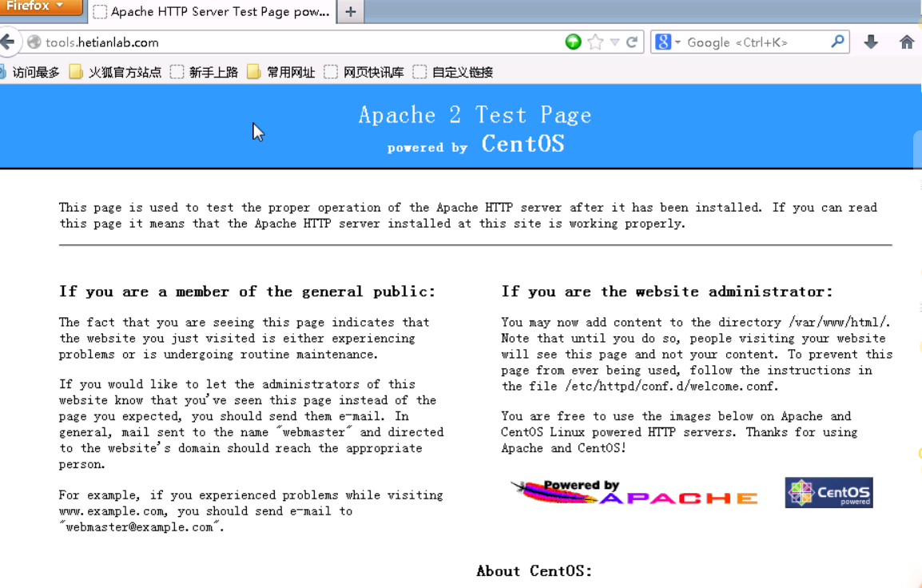922x588 pixels.
Task: Click the magnifier search icon
Action: point(838,42)
